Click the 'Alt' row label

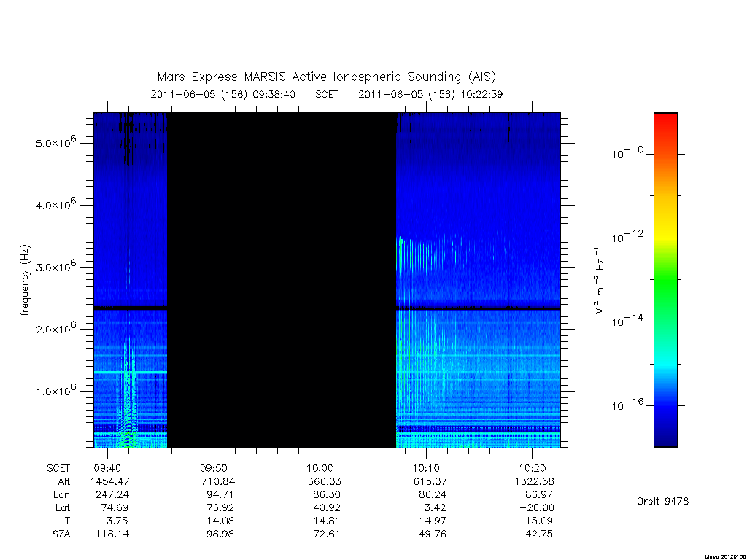click(64, 481)
